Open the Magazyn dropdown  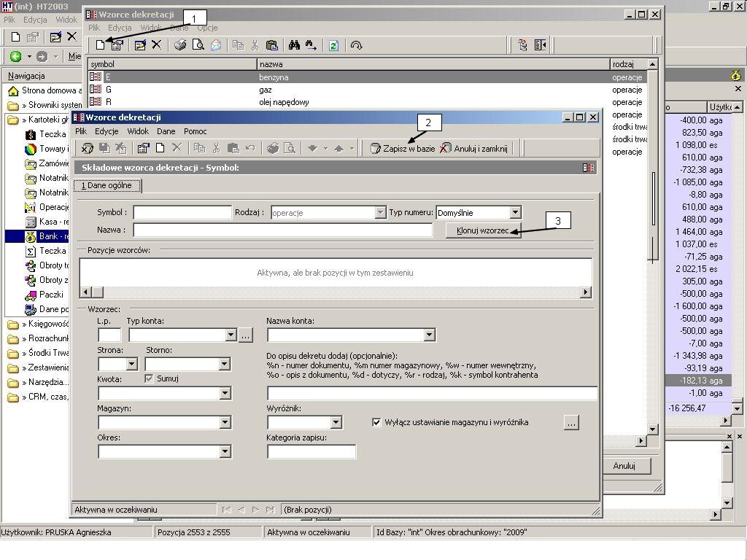[225, 422]
